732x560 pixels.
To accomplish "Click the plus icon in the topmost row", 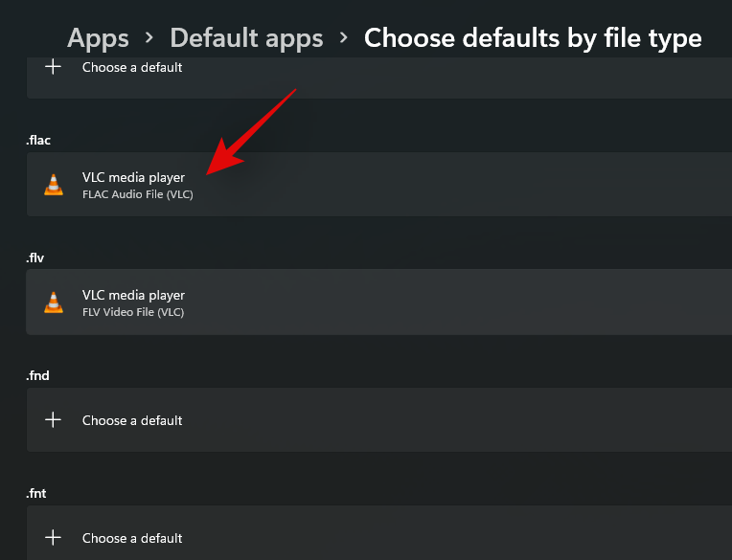I will click(x=54, y=67).
